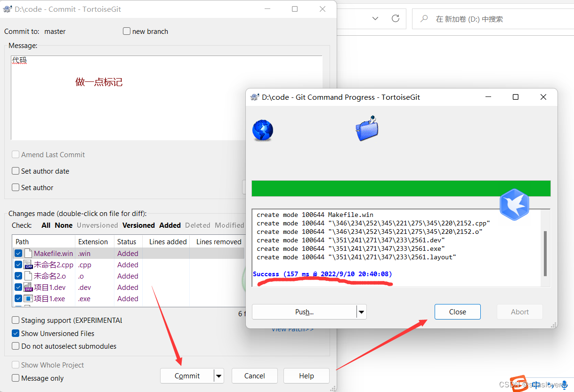The height and width of the screenshot is (392, 574).
Task: Click the search magnifier icon in Explorer
Action: pyautogui.click(x=424, y=19)
